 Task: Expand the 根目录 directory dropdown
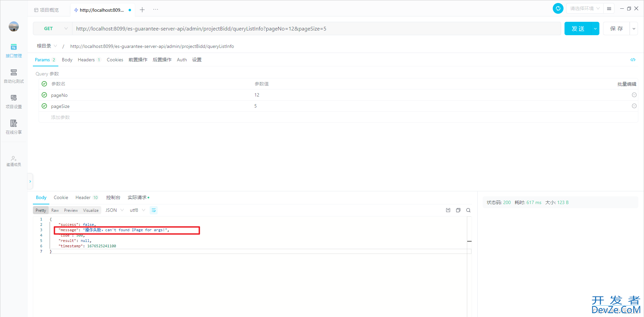47,46
